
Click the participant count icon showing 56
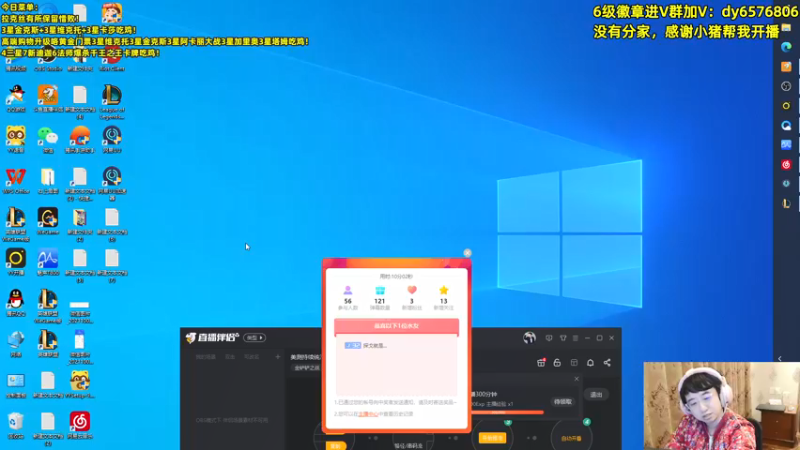[x=347, y=290]
